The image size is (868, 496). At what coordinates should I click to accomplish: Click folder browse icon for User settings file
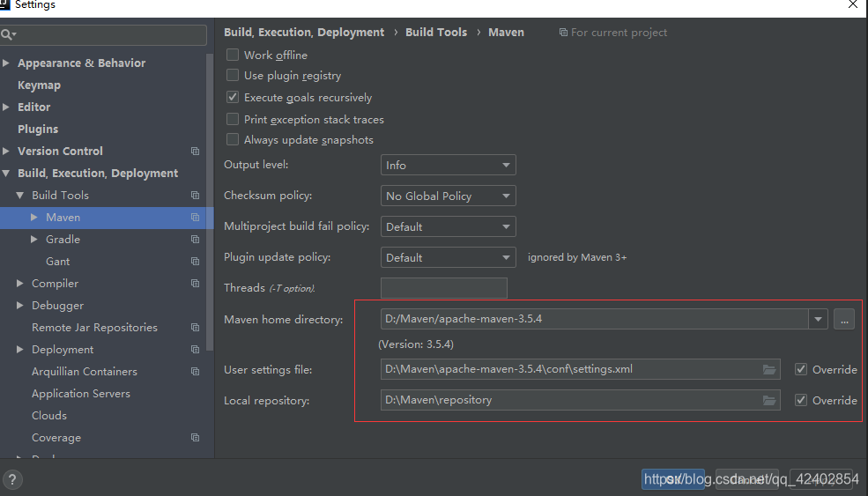pos(769,369)
